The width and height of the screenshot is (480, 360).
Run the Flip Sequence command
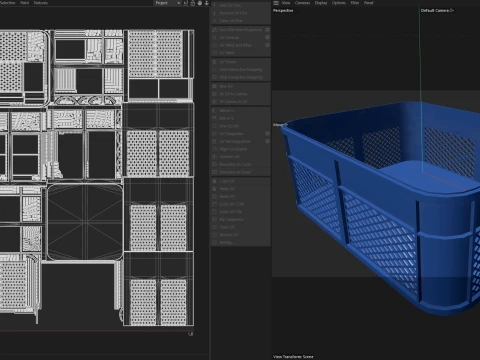click(x=240, y=219)
